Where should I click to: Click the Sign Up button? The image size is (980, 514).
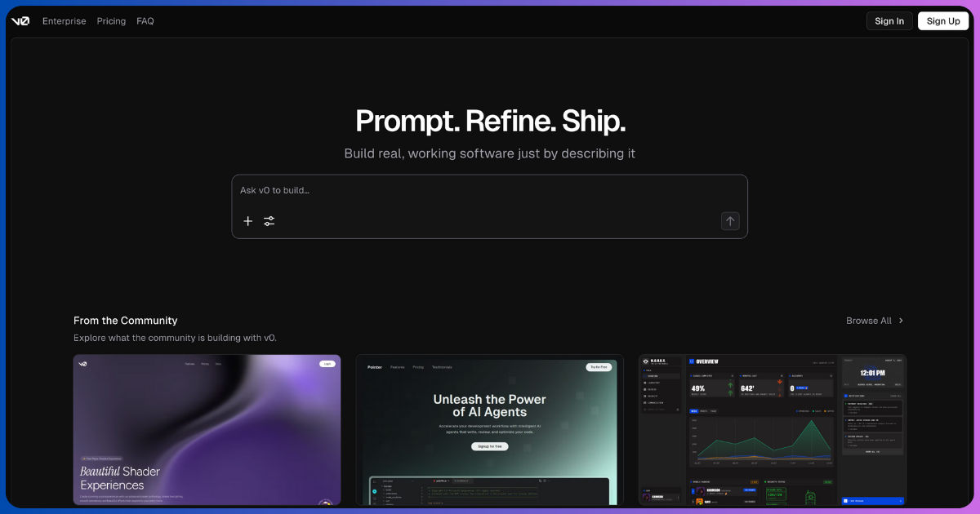click(x=943, y=21)
